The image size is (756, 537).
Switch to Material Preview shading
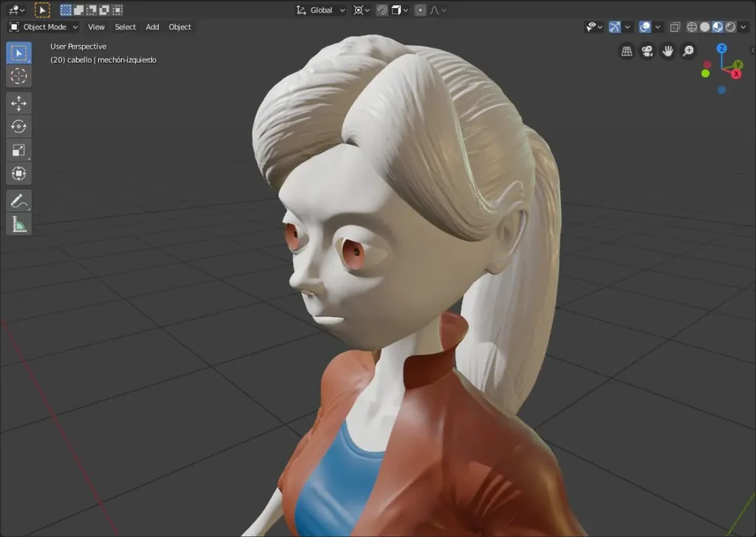point(718,27)
